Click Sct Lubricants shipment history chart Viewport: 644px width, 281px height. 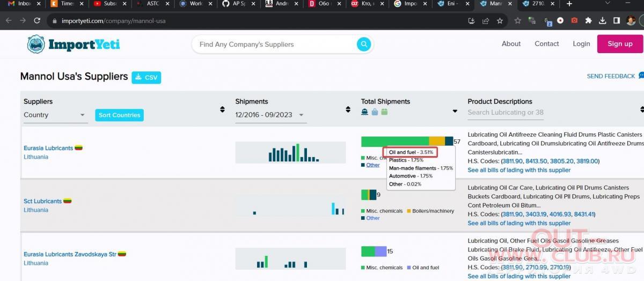290,205
